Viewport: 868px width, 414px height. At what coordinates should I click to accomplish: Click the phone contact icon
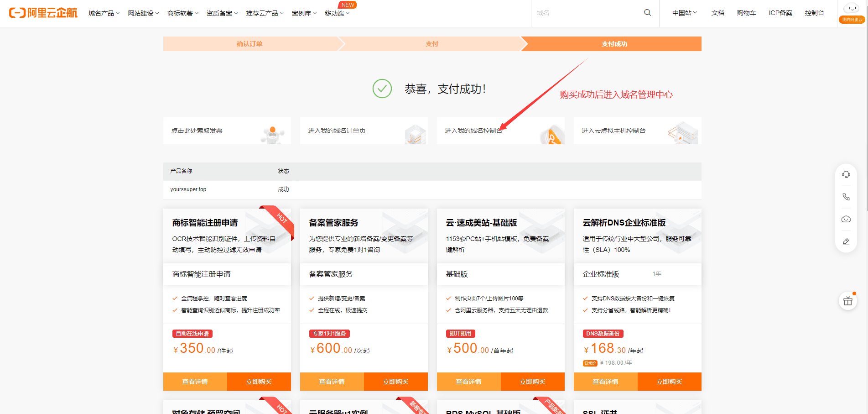pos(846,197)
